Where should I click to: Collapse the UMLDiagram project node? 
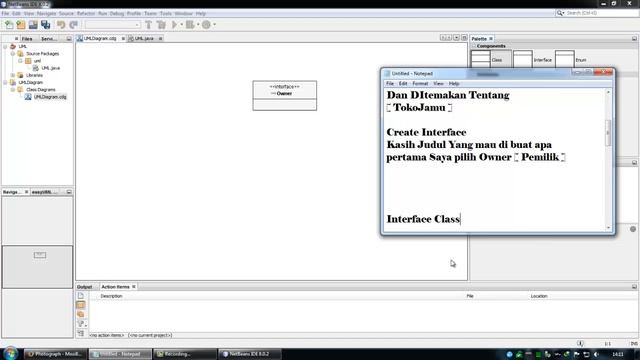coord(5,82)
